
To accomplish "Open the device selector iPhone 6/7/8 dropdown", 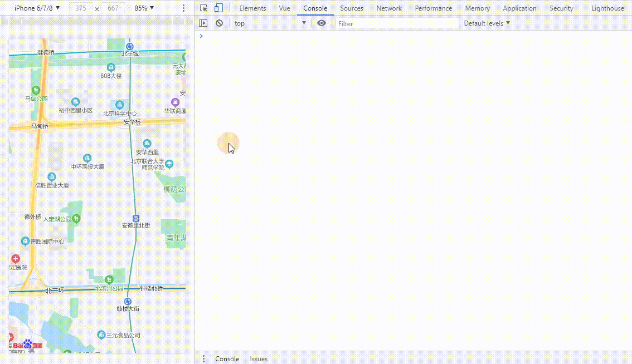I will pos(37,8).
